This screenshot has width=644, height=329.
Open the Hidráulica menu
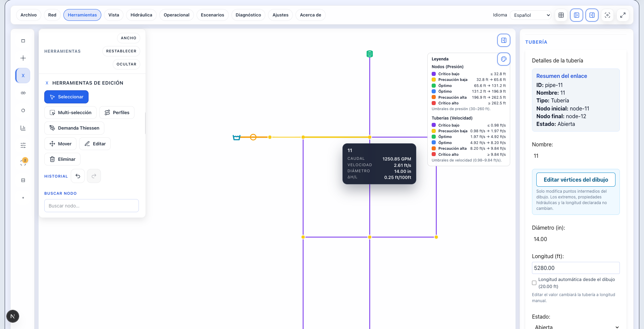(x=141, y=15)
